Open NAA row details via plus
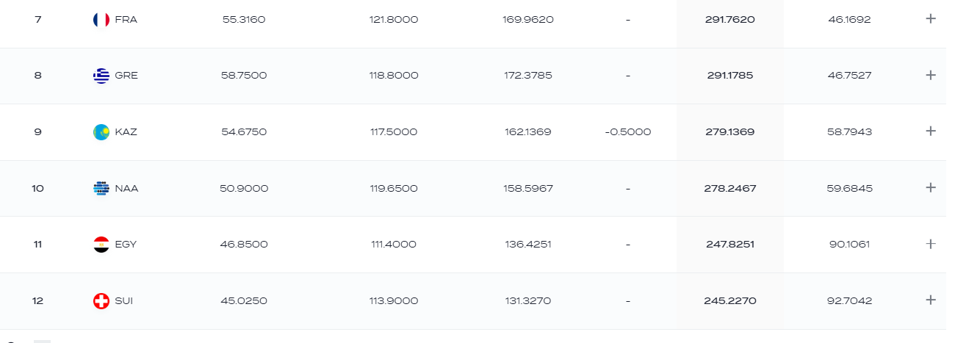Image resolution: width=980 pixels, height=343 pixels. click(x=931, y=187)
